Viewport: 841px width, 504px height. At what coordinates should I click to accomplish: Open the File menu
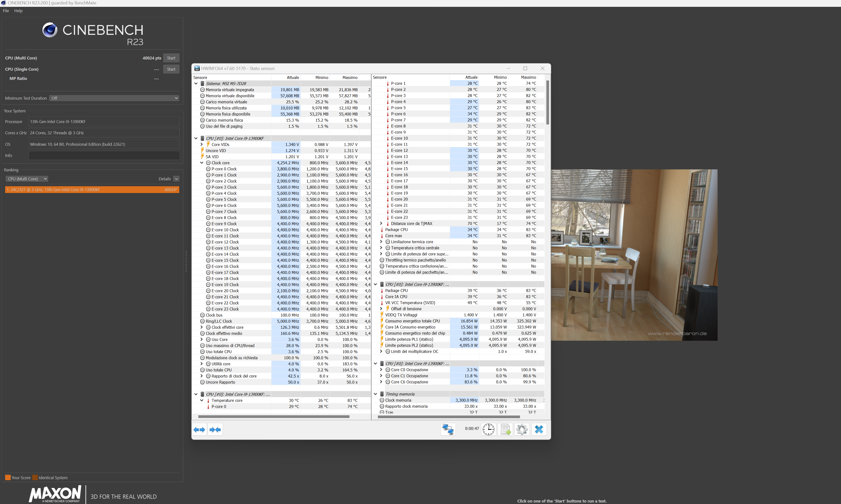coord(6,11)
